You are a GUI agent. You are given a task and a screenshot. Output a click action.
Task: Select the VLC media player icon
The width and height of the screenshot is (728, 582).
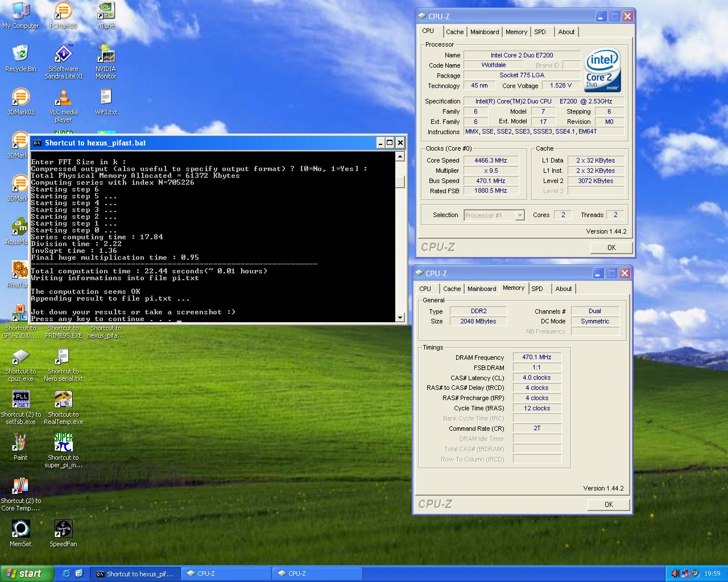coord(63,105)
